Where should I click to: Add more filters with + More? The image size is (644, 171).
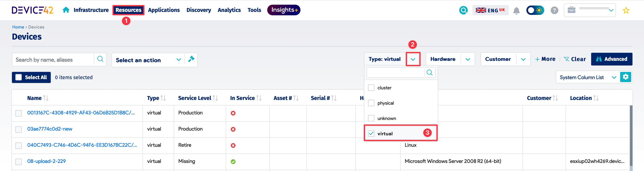click(545, 59)
